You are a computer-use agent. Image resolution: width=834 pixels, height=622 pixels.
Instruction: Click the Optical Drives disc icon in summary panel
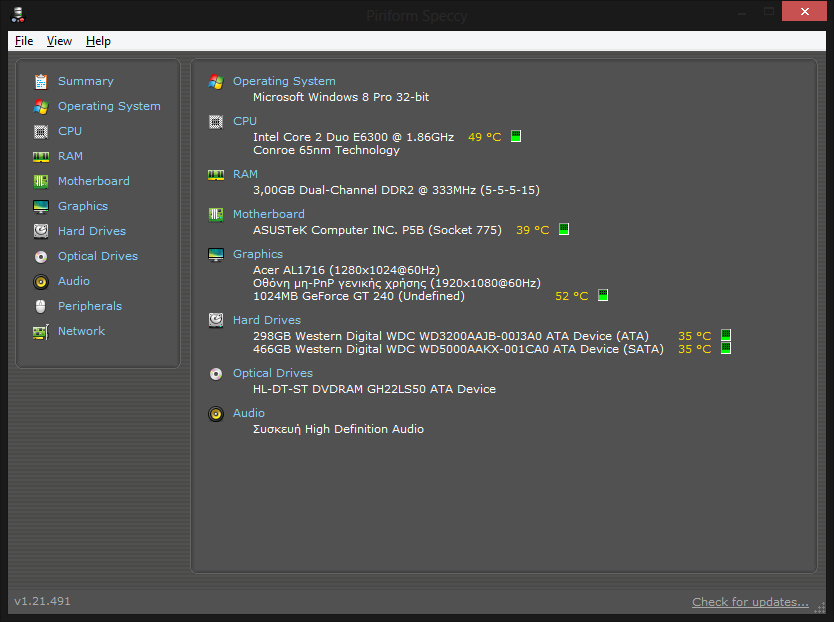tap(216, 374)
